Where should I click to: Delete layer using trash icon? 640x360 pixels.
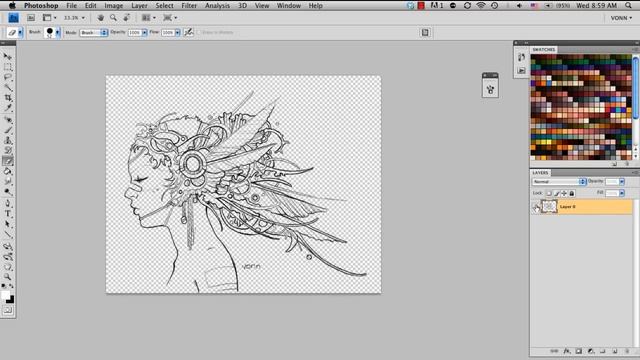627,351
